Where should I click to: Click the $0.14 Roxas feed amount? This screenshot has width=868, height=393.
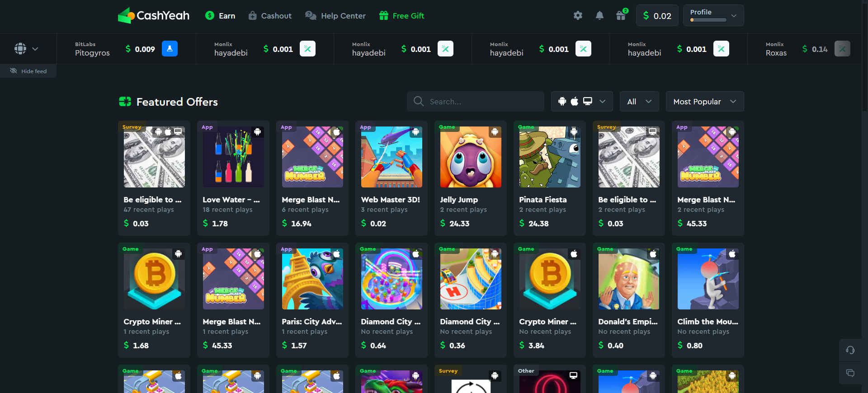[815, 49]
